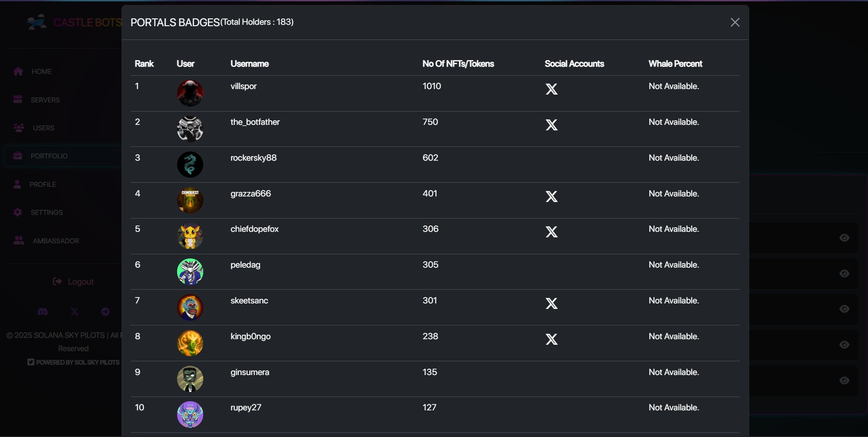Open the Discord icon in the footer
The width and height of the screenshot is (868, 437).
43,312
